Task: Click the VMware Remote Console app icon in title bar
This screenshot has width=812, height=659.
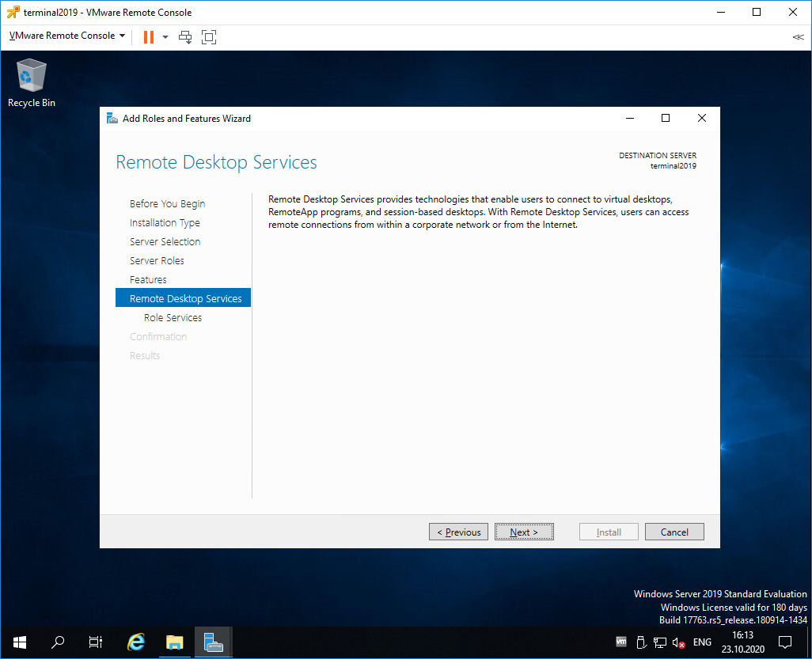Action: [x=13, y=12]
